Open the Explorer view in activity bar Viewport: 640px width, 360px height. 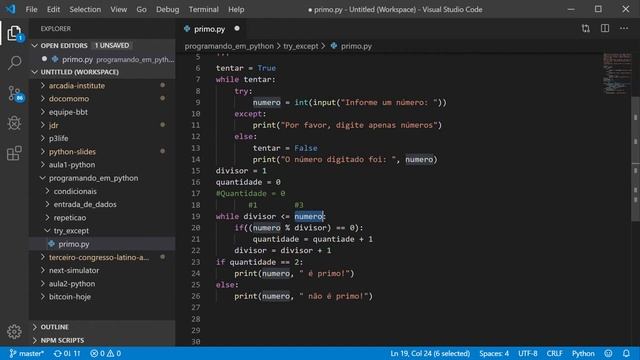14,33
